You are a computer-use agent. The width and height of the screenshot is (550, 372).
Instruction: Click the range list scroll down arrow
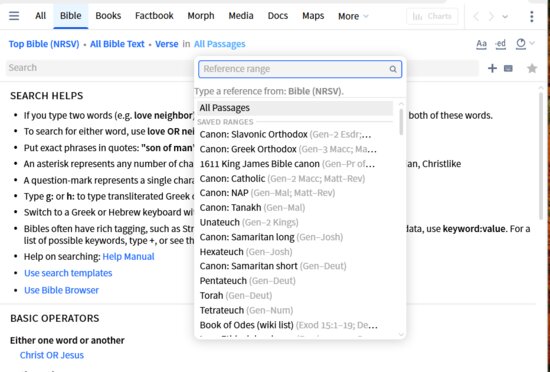click(x=401, y=335)
